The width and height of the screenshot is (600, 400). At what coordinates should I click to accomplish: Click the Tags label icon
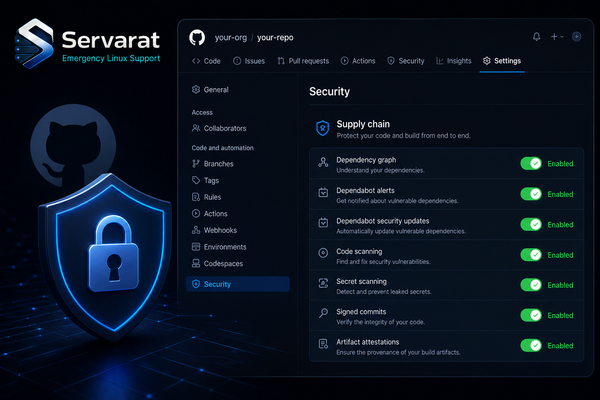[196, 180]
